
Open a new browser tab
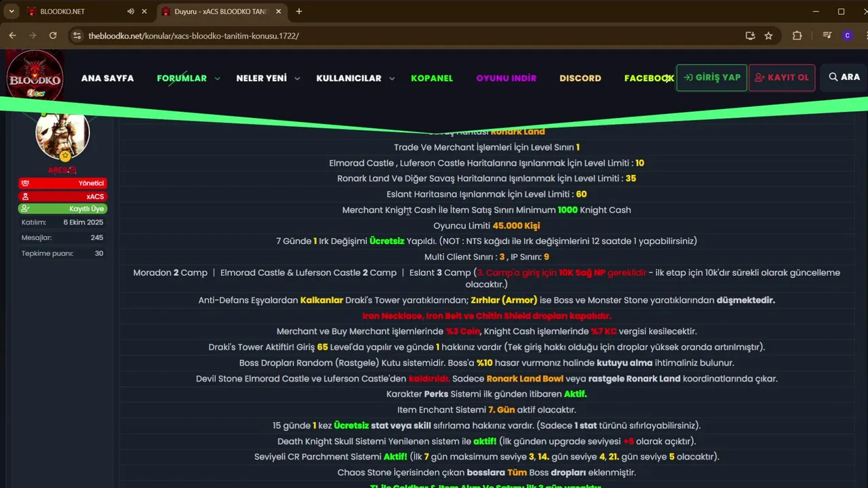point(299,12)
